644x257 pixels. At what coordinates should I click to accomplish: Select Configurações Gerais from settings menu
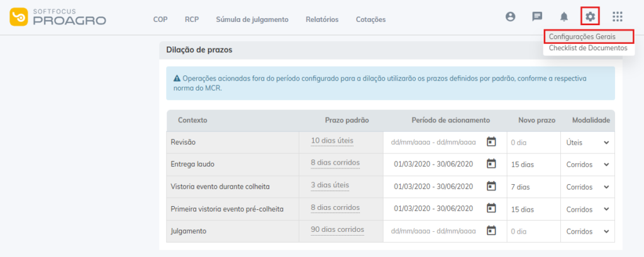tap(582, 36)
